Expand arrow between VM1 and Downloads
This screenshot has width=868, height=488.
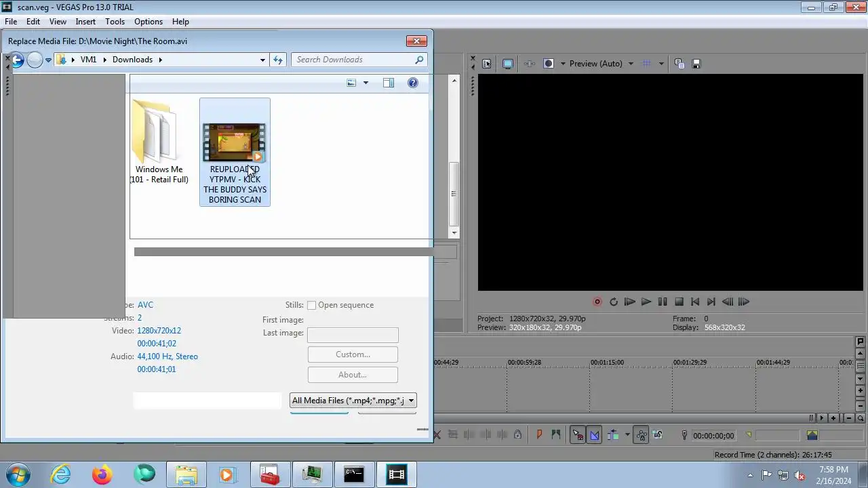(x=105, y=60)
